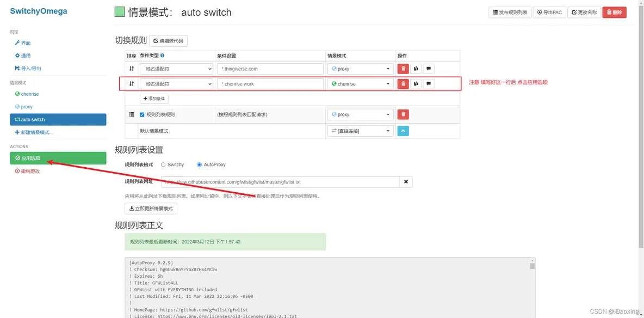
Task: Clone the *.chenrise.work rule
Action: [416, 84]
